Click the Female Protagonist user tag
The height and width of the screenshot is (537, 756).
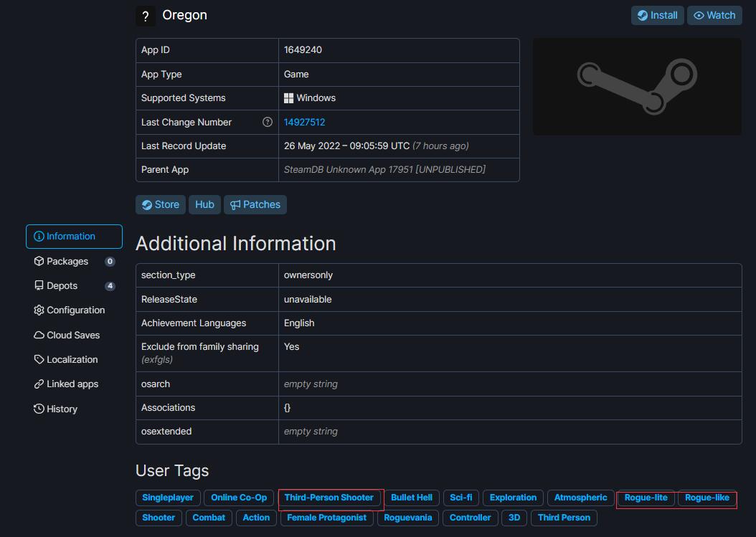pyautogui.click(x=326, y=518)
